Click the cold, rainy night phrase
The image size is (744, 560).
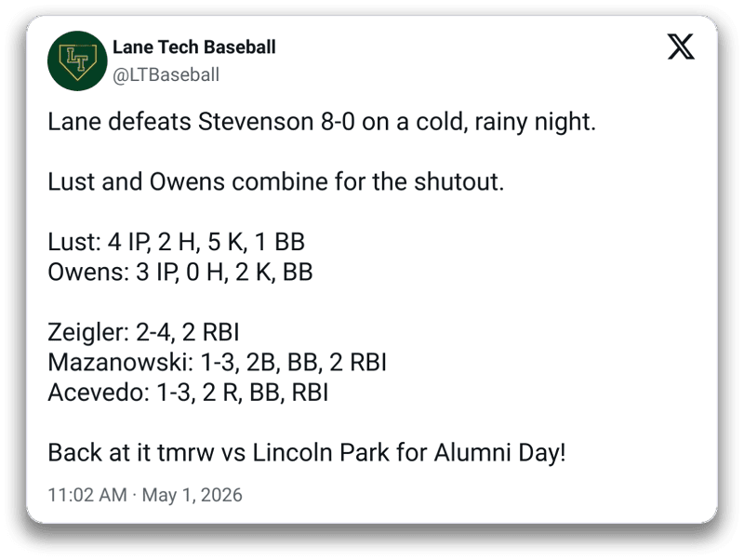(x=506, y=122)
